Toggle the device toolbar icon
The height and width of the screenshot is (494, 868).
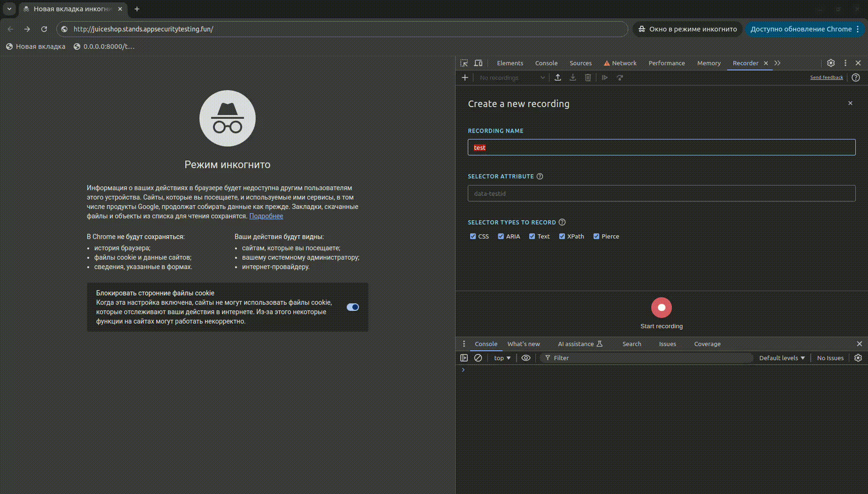pos(478,63)
